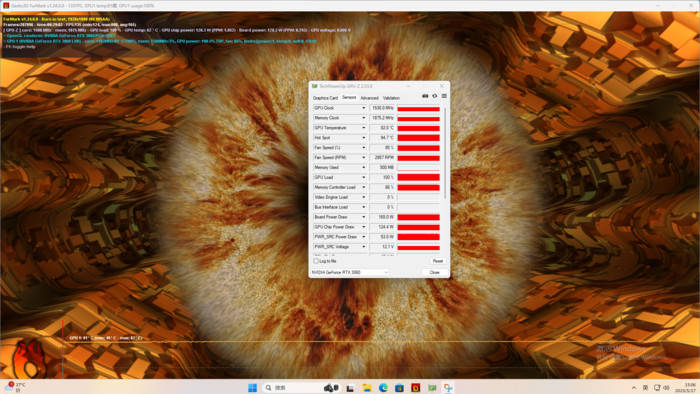
Task: Switch to the Graphics Card tab
Action: tap(325, 98)
